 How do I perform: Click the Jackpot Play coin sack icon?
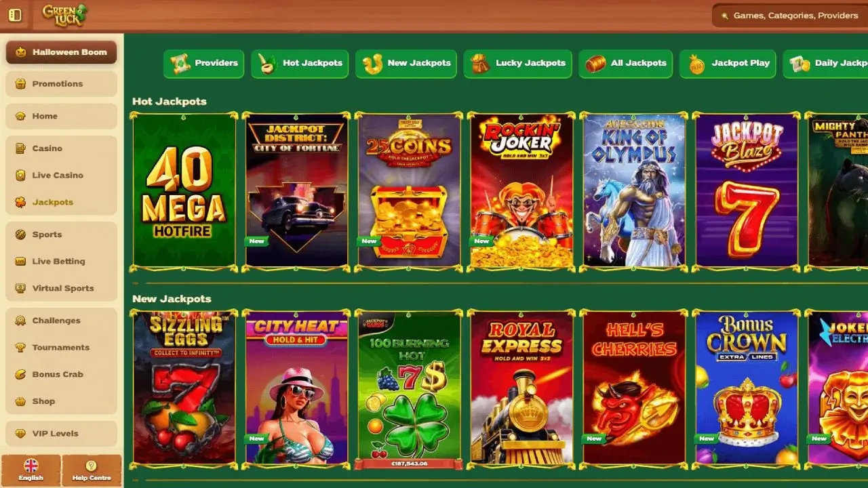tap(696, 64)
